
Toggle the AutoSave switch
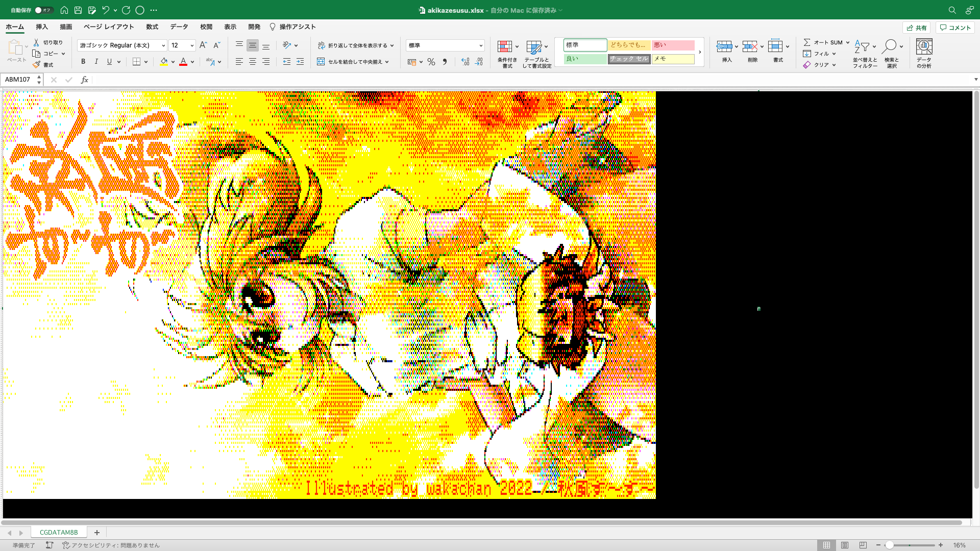pyautogui.click(x=44, y=10)
